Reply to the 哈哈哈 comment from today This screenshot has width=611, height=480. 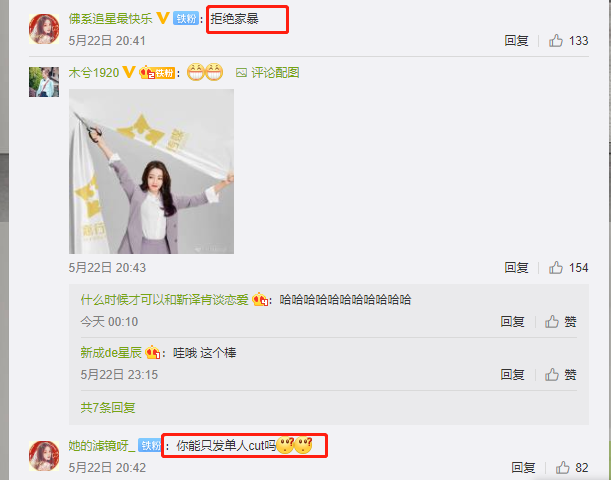tap(512, 321)
